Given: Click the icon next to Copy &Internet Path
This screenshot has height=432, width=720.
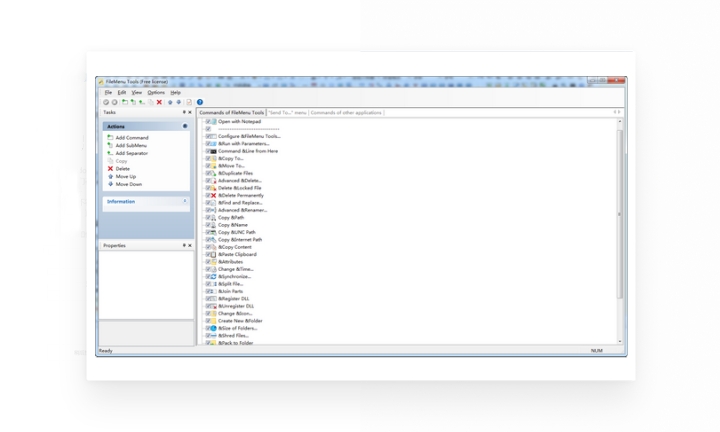Looking at the screenshot, I should [x=214, y=240].
